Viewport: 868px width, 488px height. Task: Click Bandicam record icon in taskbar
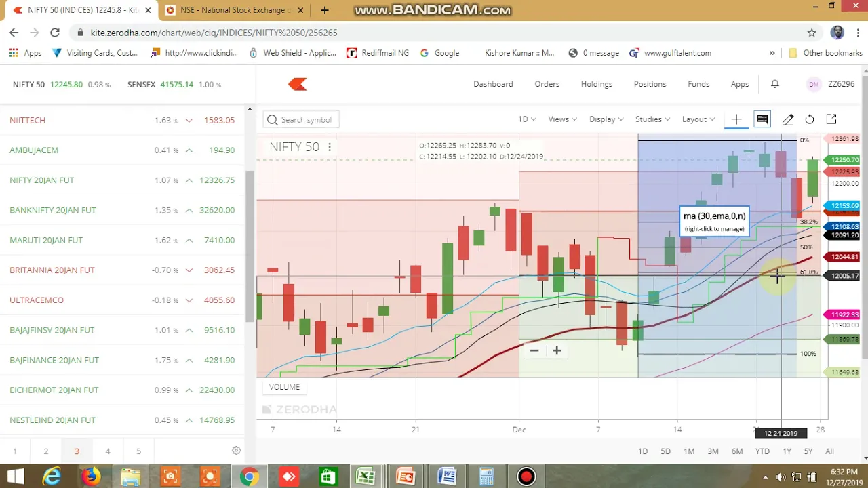(526, 476)
